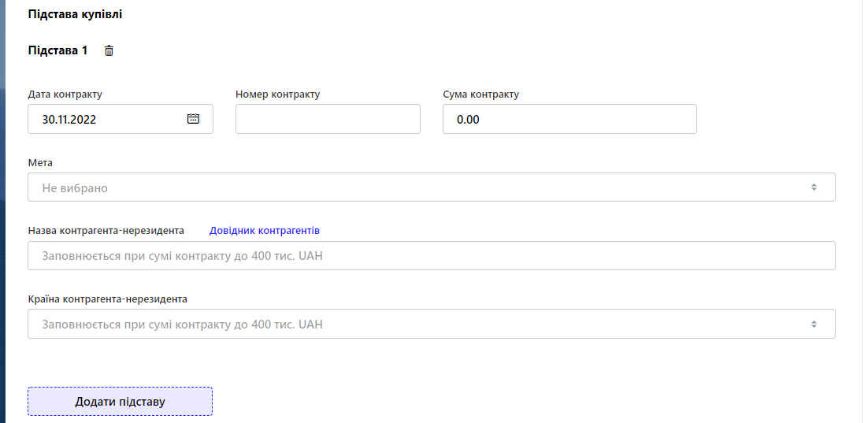Open the calendar picker icon

193,118
